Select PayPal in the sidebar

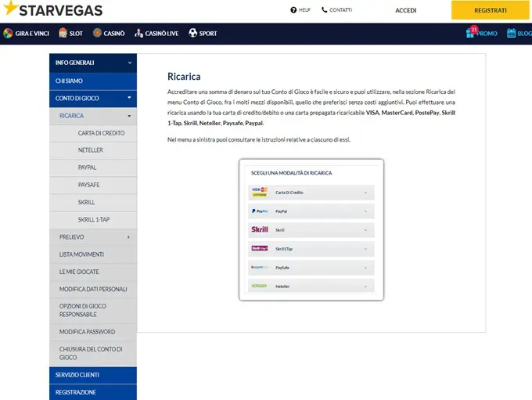[x=93, y=168]
